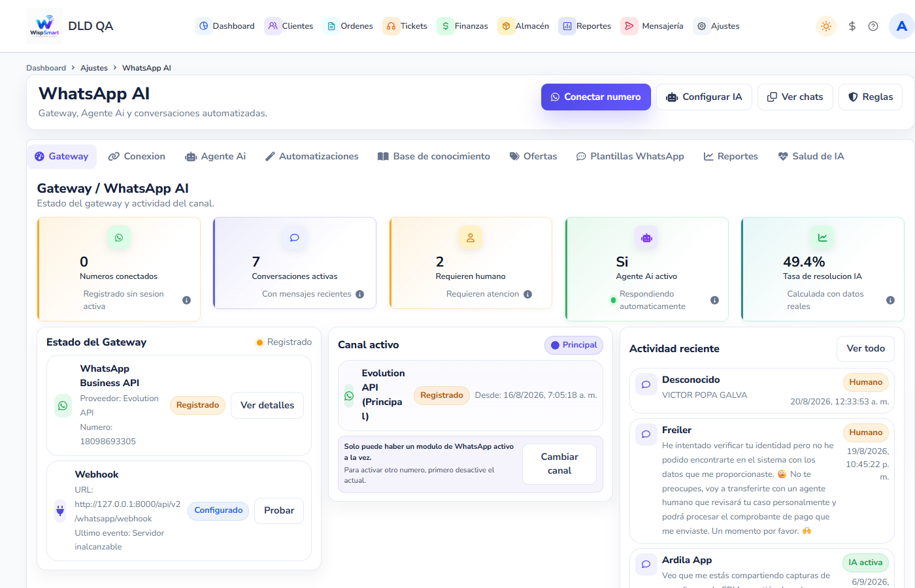
Task: Click the WispSmart logo
Action: (44, 26)
